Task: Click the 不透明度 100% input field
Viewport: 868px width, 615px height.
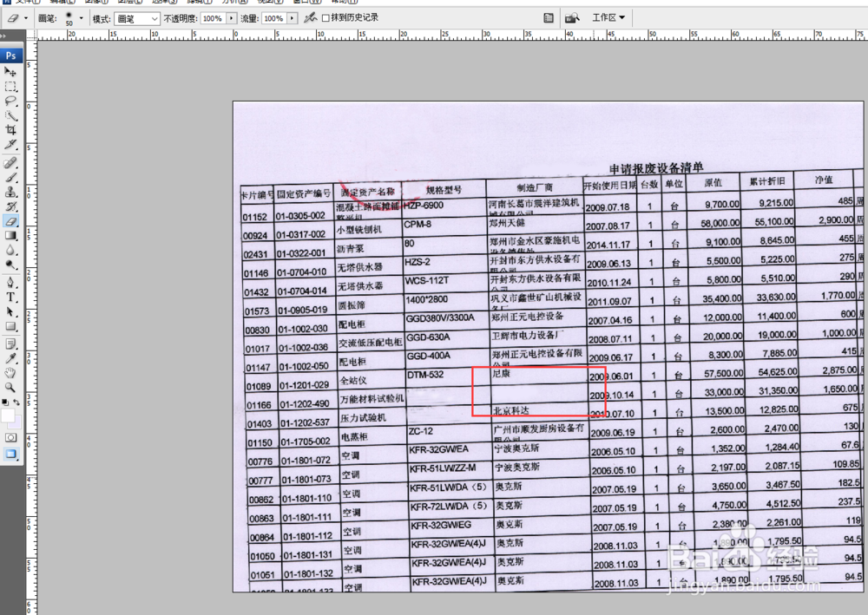Action: [214, 19]
